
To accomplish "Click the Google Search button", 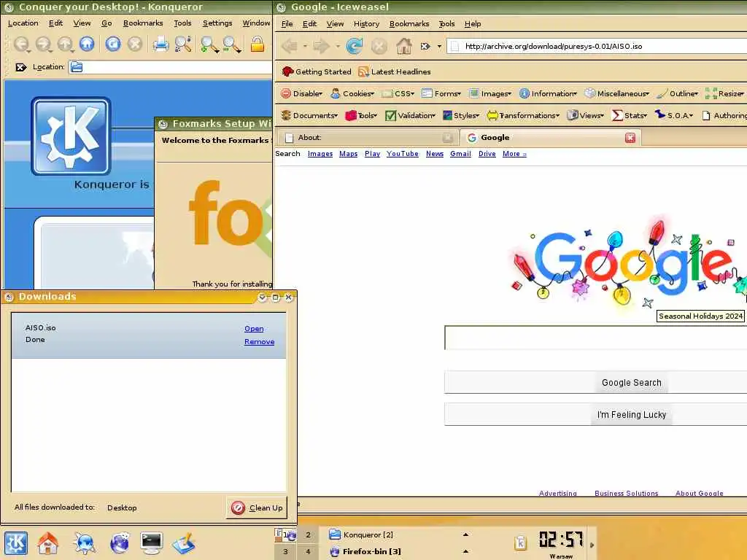I will point(631,382).
